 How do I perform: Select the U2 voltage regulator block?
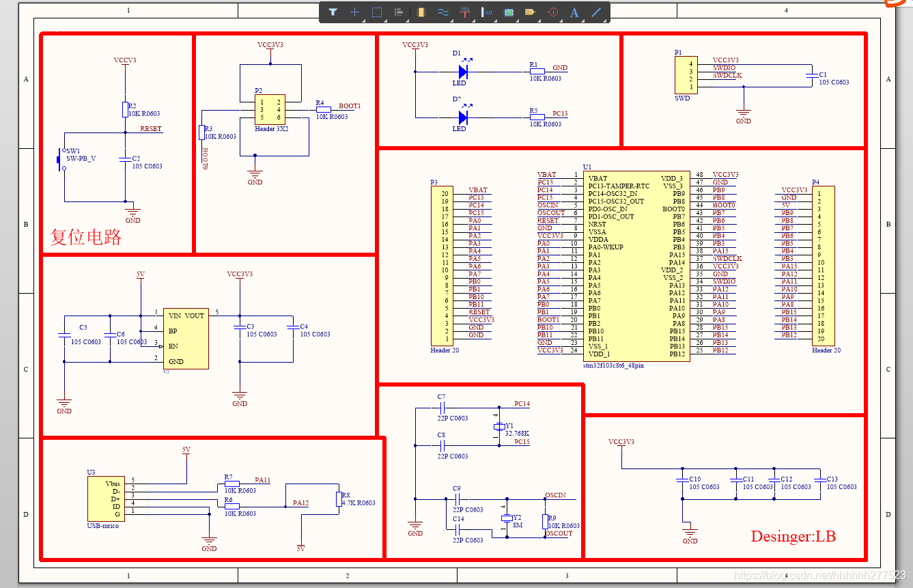[x=185, y=338]
